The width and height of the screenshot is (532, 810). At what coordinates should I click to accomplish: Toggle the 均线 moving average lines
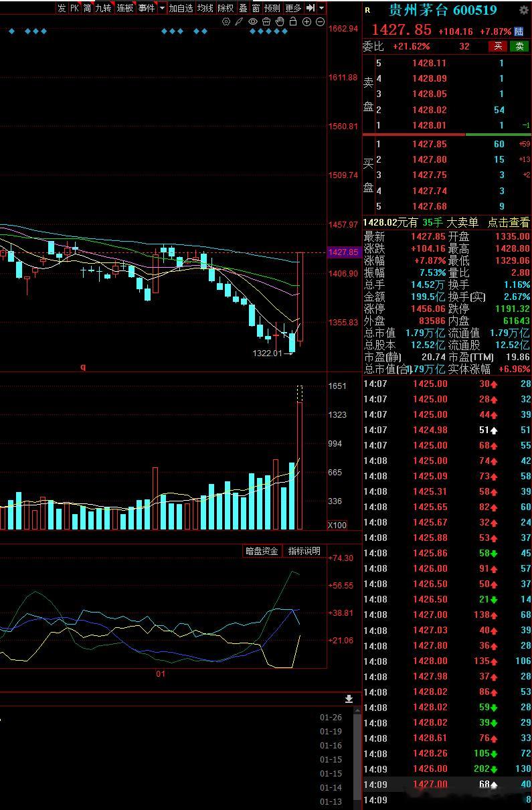[x=205, y=8]
